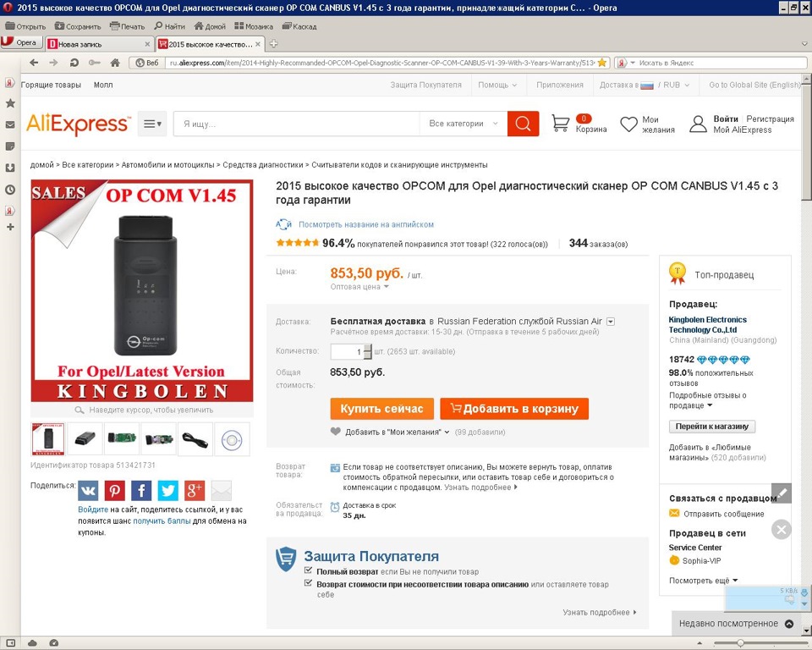Image resolution: width=812 pixels, height=650 pixels.
Task: Open a new tab with plus button
Action: (x=274, y=44)
